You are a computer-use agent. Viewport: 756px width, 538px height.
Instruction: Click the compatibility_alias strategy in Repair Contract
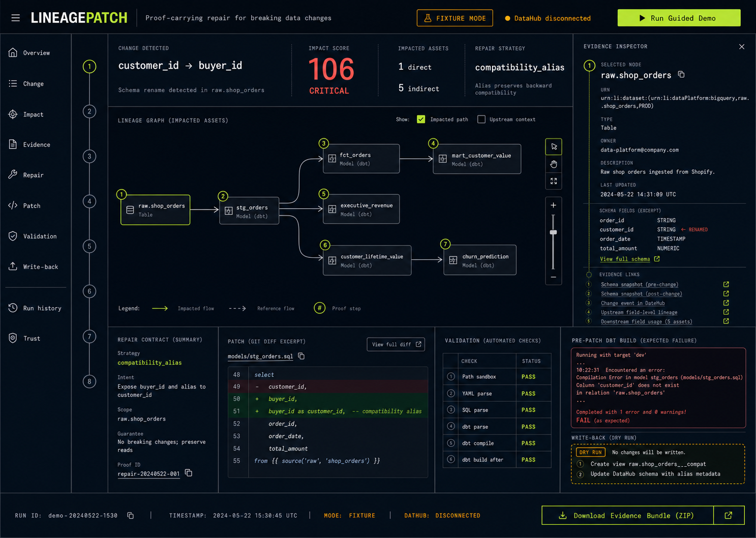[149, 363]
